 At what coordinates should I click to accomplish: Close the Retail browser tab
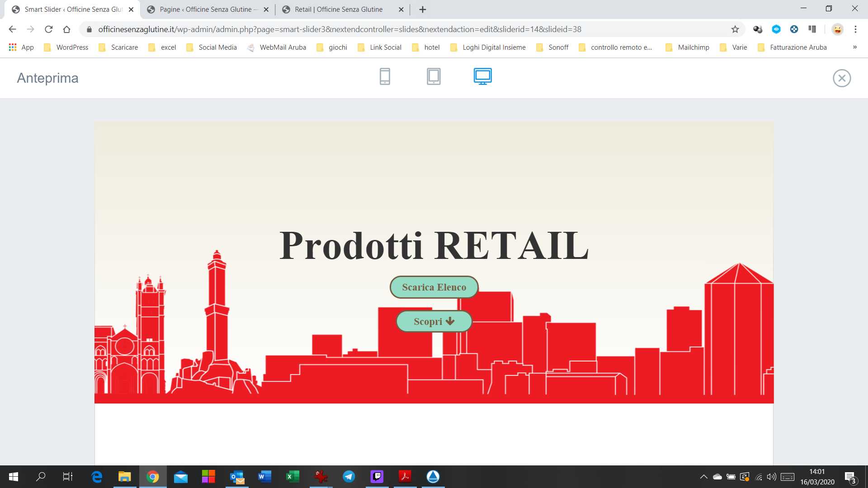click(x=401, y=9)
